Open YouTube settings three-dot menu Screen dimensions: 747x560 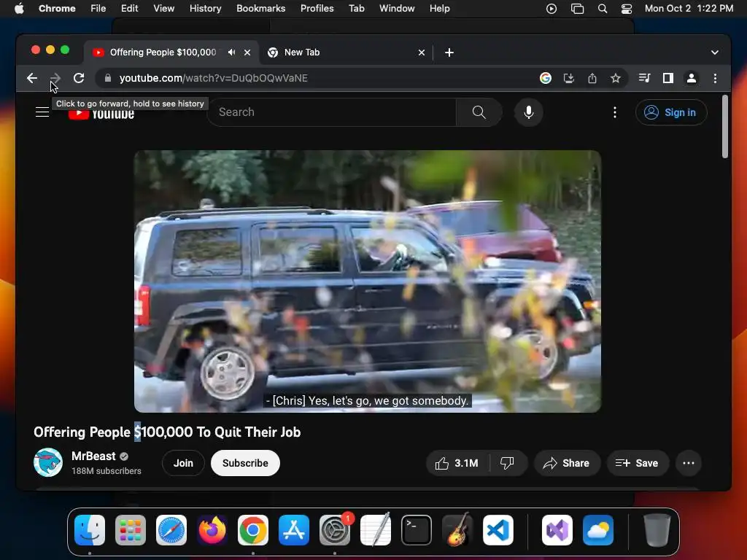click(615, 112)
